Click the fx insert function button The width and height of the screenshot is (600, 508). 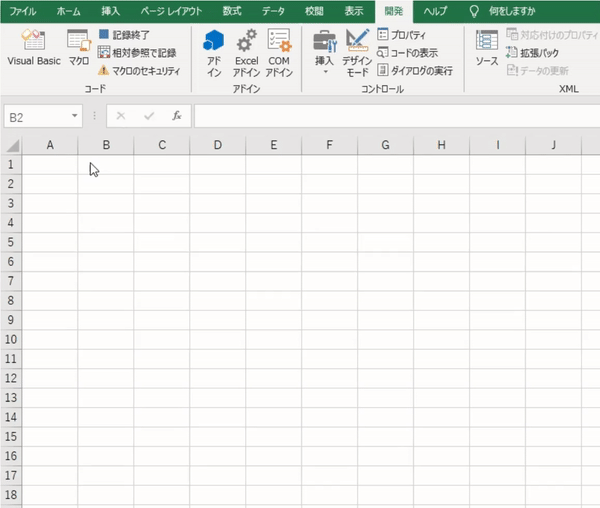pos(176,116)
